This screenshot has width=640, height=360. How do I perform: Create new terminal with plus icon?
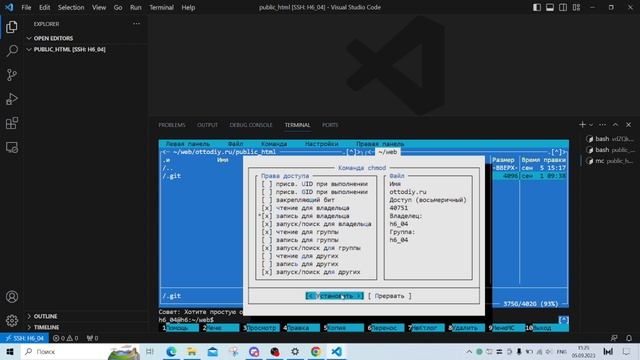pyautogui.click(x=582, y=124)
